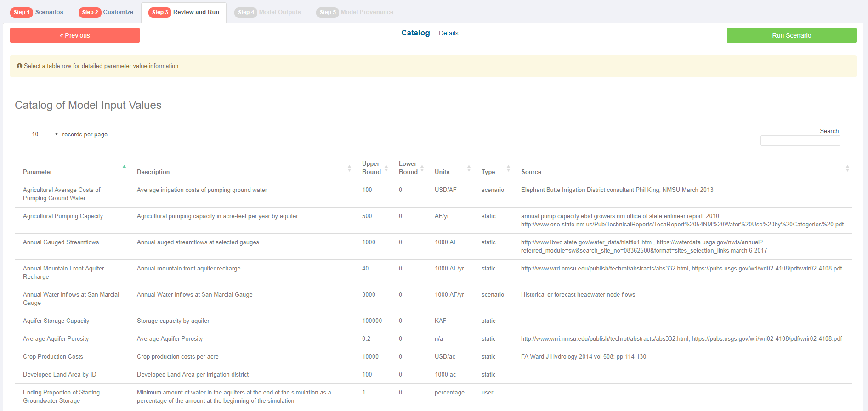Select the Agricultural Pumping Capacity row
The width and height of the screenshot is (868, 411).
433,220
